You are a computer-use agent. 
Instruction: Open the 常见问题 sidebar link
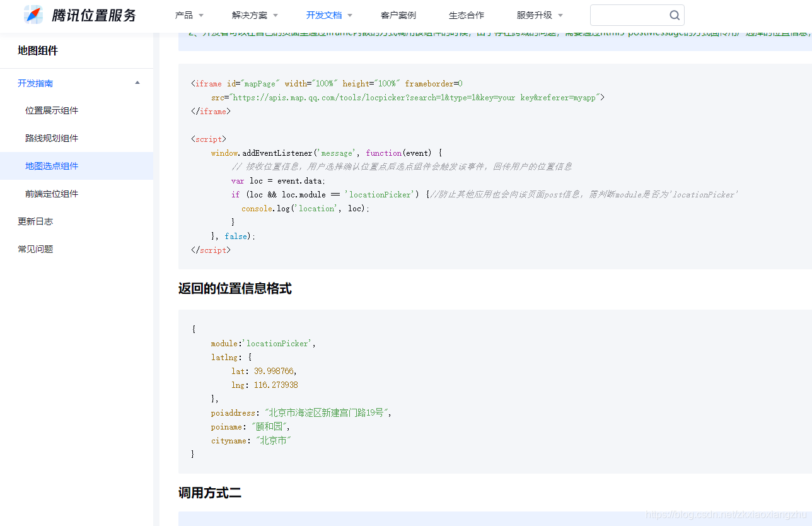point(35,250)
